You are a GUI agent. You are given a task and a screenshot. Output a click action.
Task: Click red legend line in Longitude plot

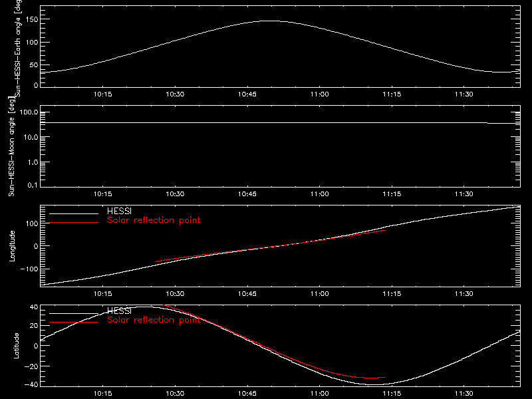(x=74, y=223)
